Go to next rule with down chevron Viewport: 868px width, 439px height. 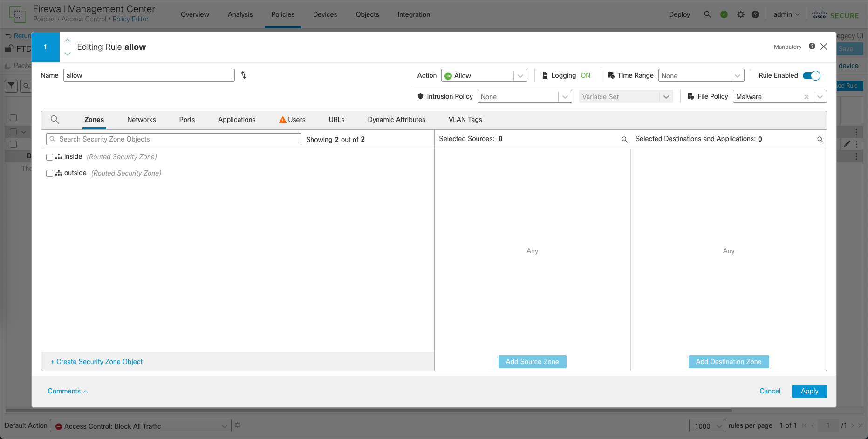click(68, 54)
